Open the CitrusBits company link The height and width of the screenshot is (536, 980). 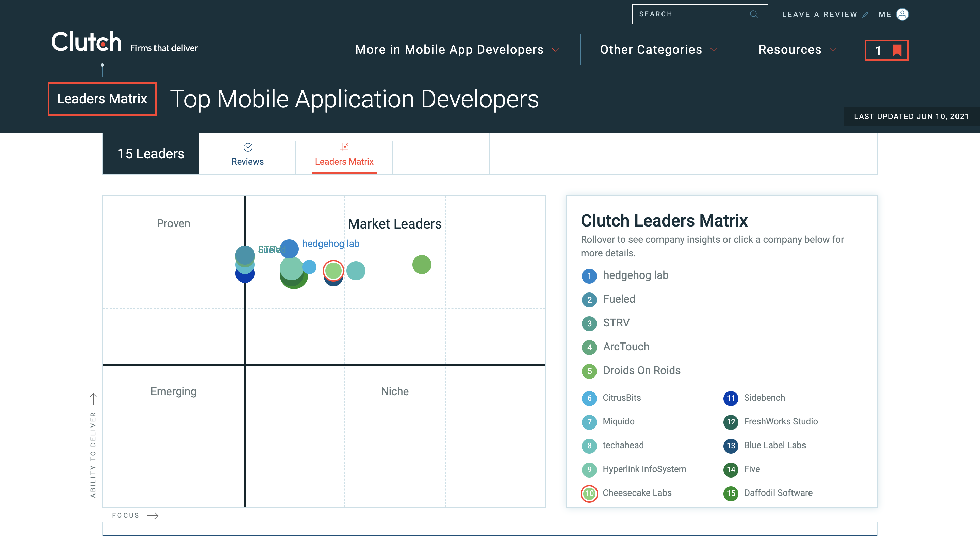tap(622, 398)
